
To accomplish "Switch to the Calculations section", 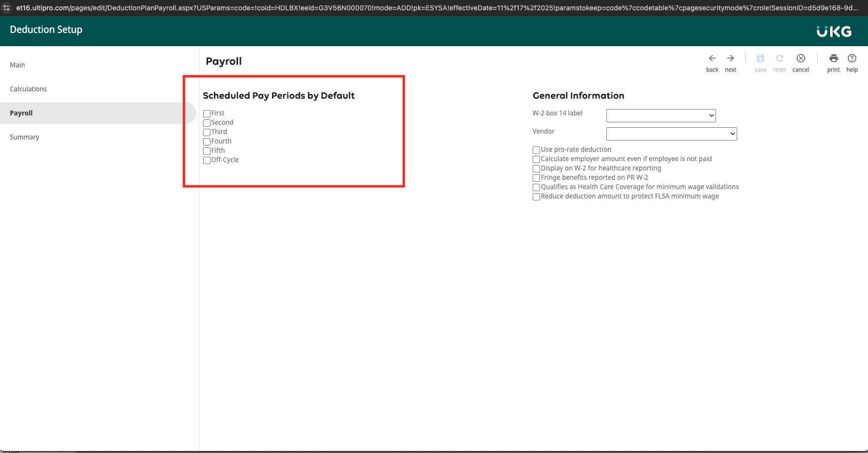I will tap(29, 89).
